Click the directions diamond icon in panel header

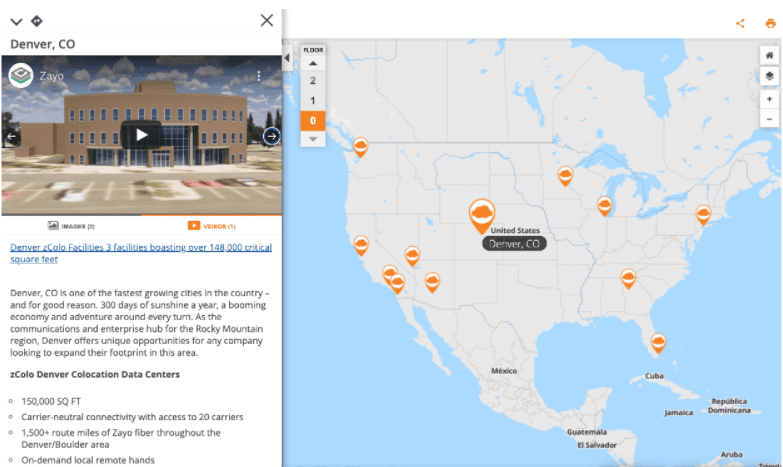[x=36, y=21]
